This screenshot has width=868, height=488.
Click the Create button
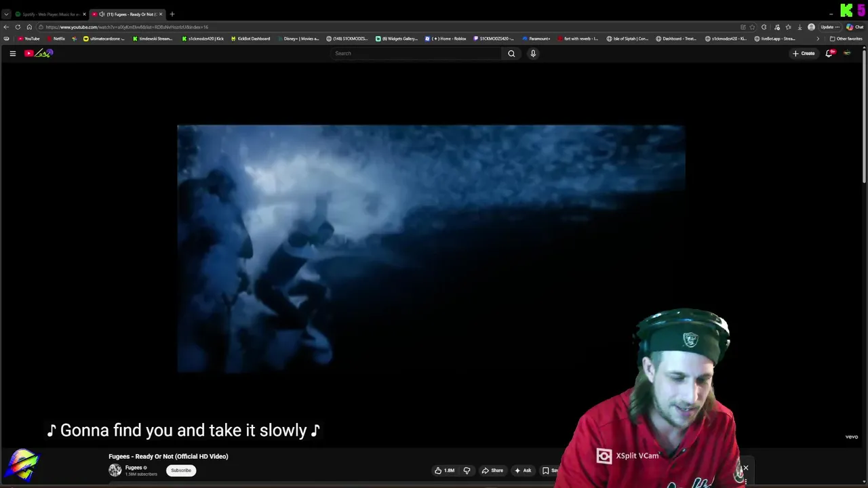point(804,54)
